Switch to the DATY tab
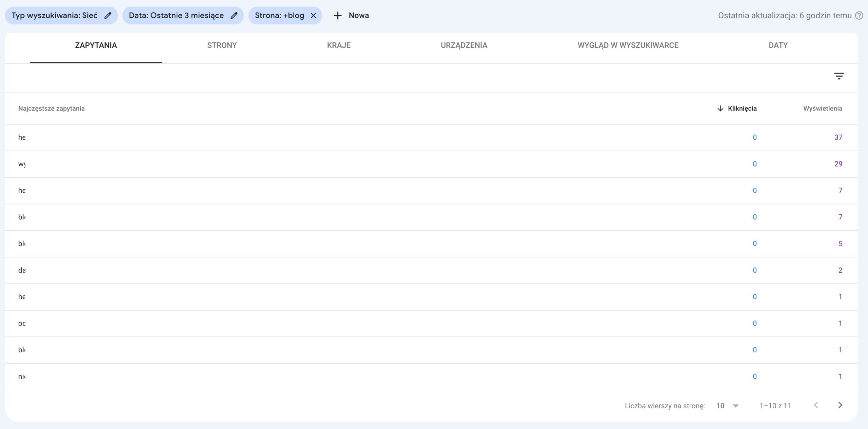Image resolution: width=868 pixels, height=429 pixels. [778, 45]
